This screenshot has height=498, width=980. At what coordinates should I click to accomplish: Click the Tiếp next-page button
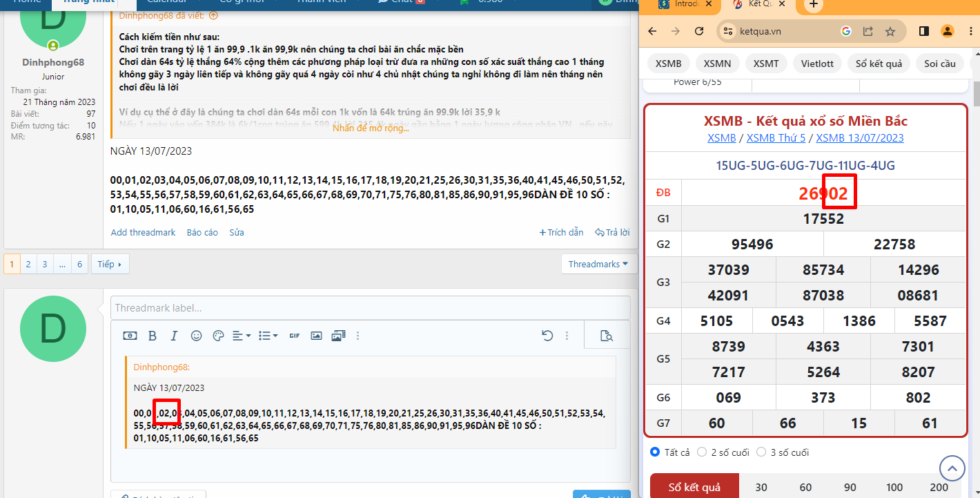110,264
